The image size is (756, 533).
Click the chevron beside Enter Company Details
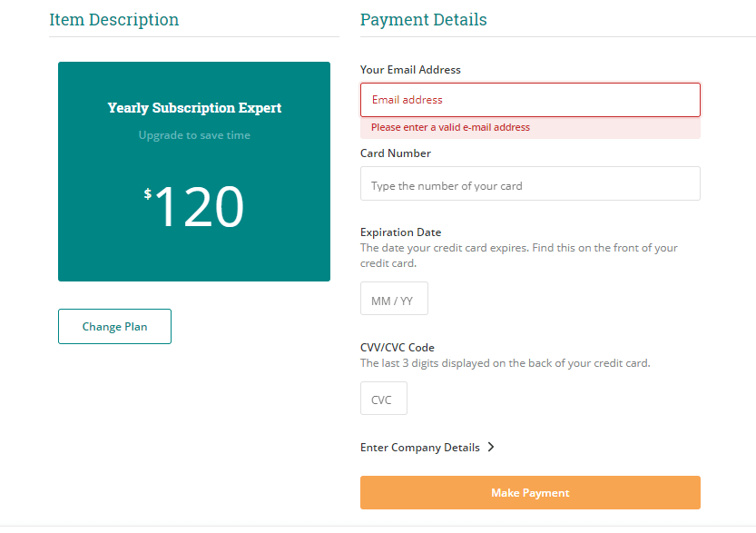[491, 447]
